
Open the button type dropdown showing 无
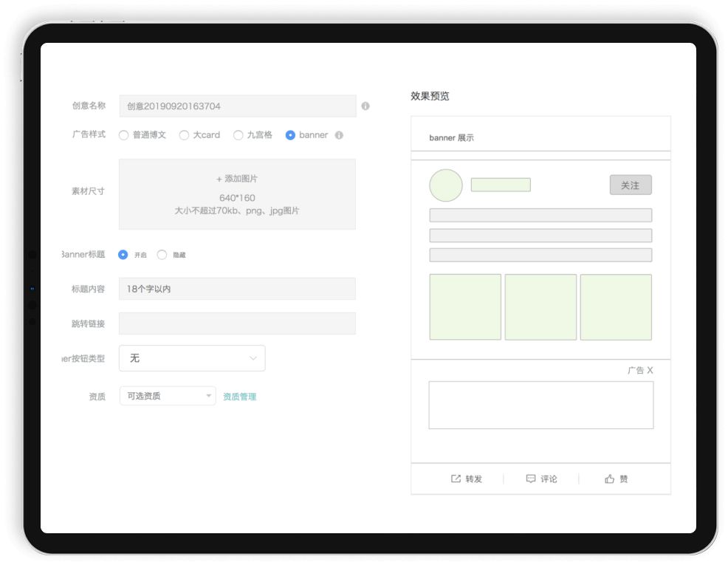192,358
